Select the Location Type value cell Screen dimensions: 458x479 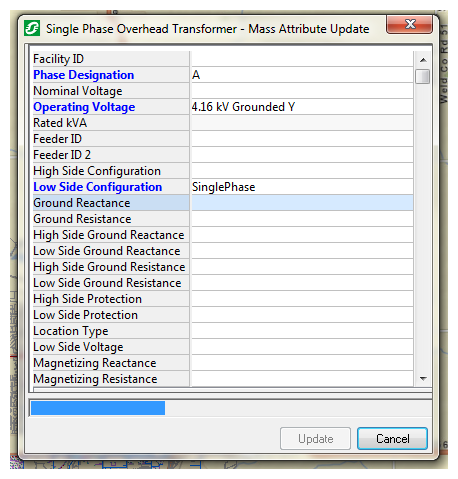tap(302, 331)
